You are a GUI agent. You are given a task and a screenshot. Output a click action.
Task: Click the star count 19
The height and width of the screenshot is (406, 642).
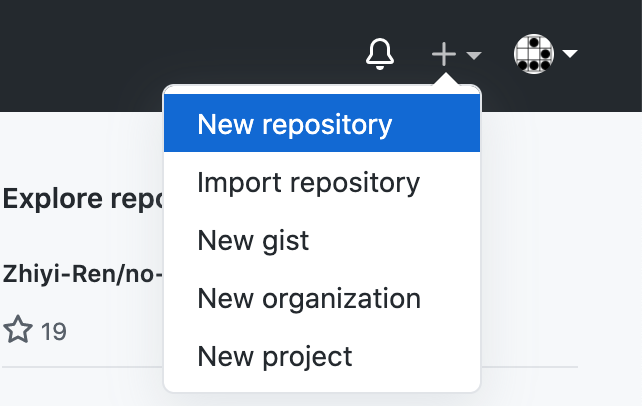pyautogui.click(x=54, y=332)
